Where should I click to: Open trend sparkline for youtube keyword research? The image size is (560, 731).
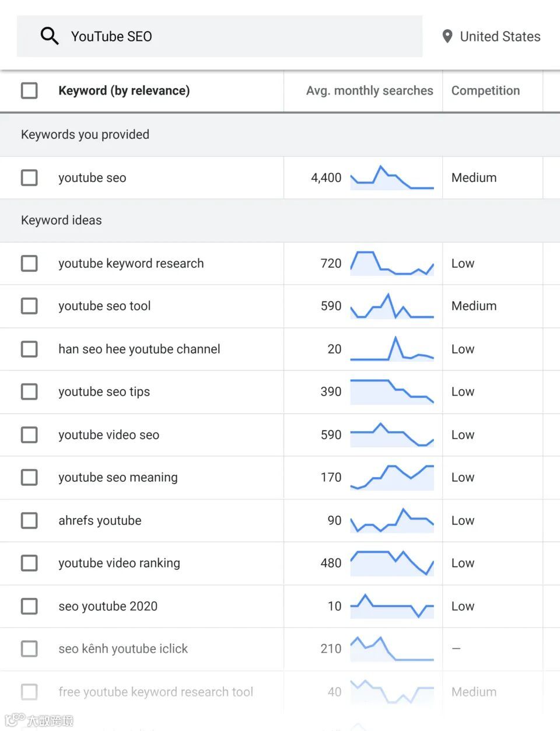391,264
